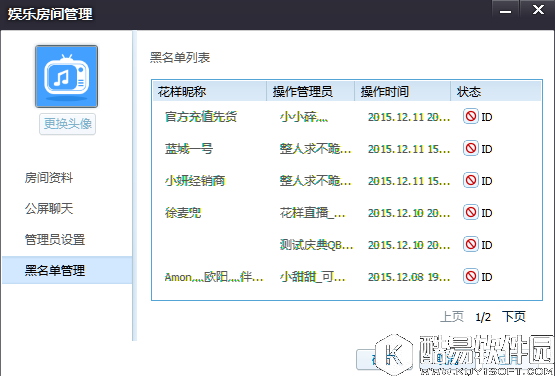Click operator 花样直播_...

[313, 212]
